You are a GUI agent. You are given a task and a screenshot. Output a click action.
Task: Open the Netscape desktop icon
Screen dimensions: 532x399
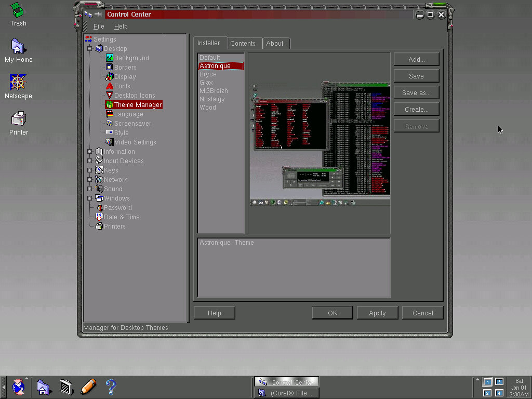(x=18, y=82)
